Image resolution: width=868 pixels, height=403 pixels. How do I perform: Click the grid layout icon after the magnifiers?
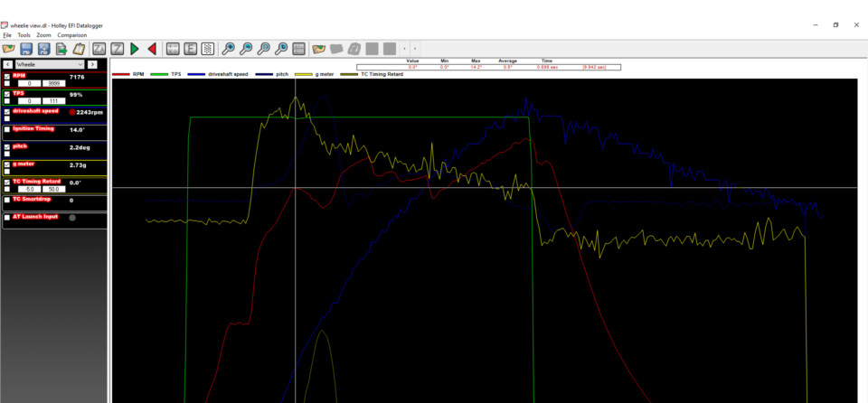(299, 49)
